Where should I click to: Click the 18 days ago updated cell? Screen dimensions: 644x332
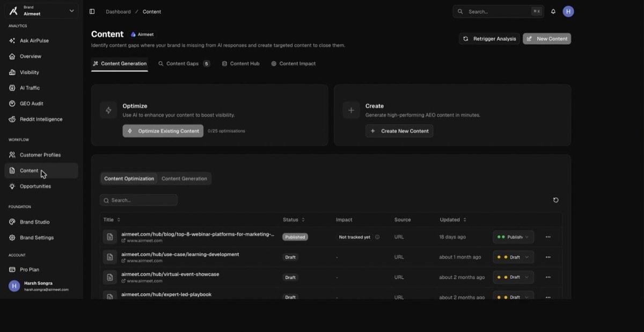(x=452, y=237)
